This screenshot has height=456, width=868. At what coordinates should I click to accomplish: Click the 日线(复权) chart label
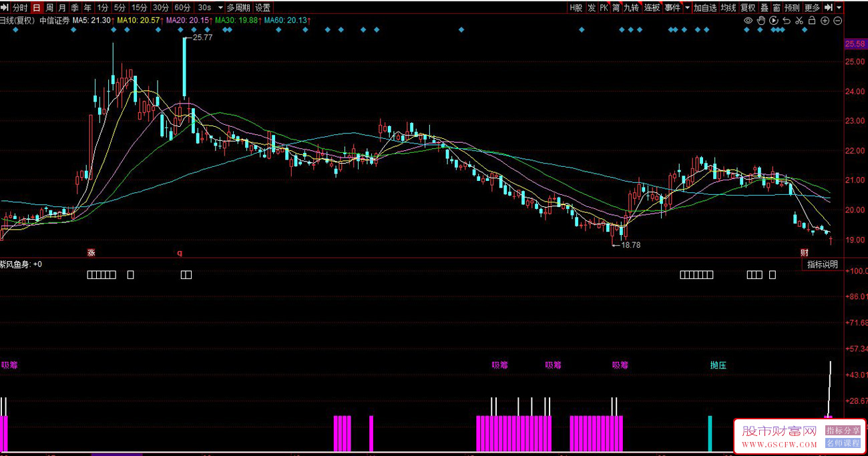pyautogui.click(x=17, y=21)
